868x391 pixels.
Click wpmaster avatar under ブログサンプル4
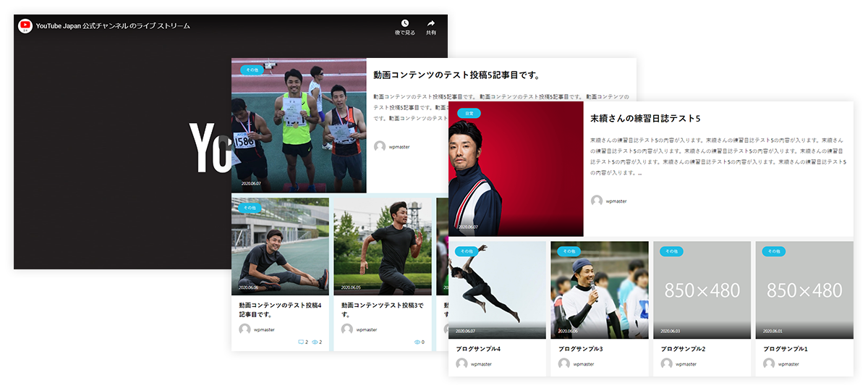click(461, 363)
